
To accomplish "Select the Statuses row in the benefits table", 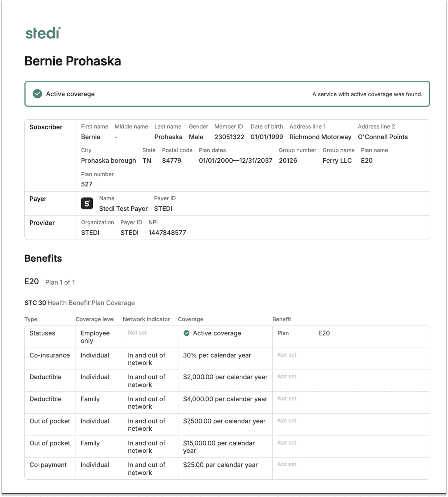I will 42,333.
